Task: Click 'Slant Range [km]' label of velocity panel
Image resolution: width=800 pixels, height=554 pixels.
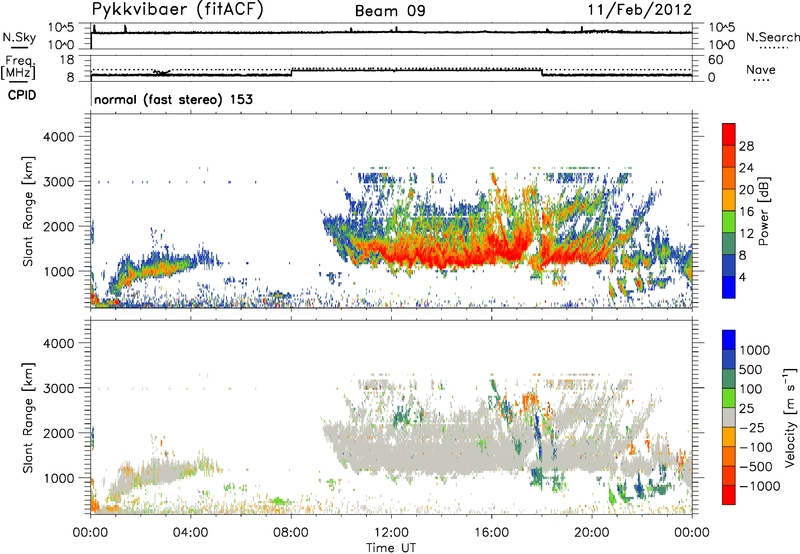Action: pos(28,418)
